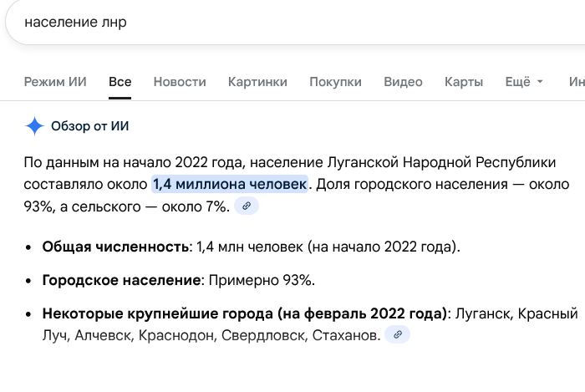Screen dimensions: 585x392
Task: Click the source link icon after "около 7%."
Action: click(x=246, y=206)
